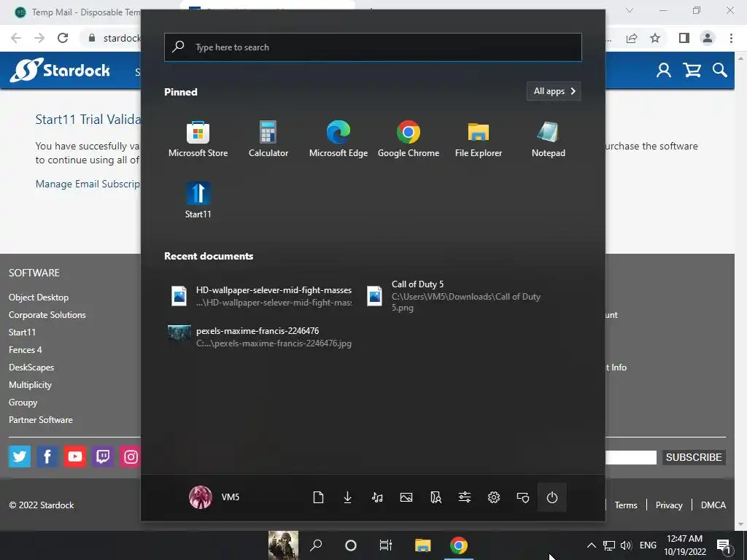The image size is (747, 560).
Task: Open Chrome three-dot menu
Action: (731, 38)
